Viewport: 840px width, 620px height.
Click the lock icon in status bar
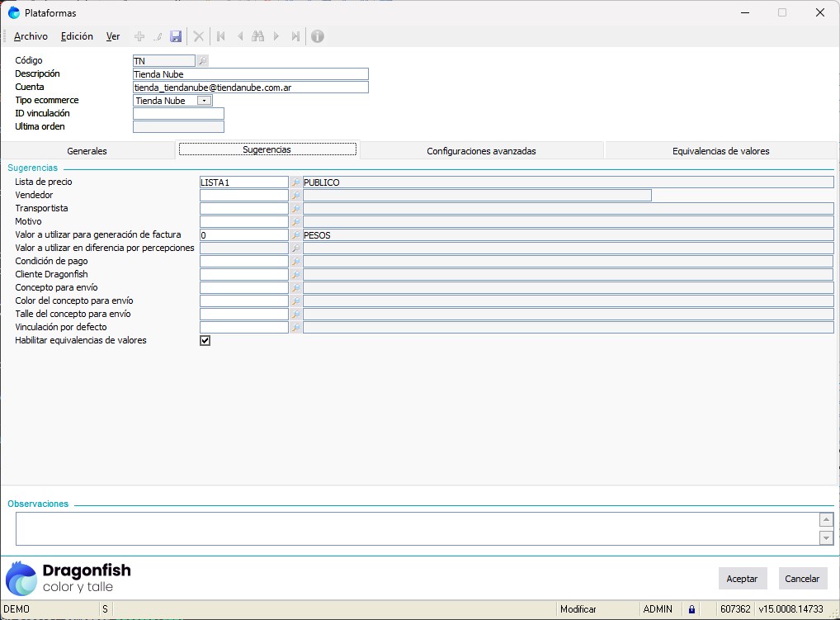pyautogui.click(x=691, y=609)
